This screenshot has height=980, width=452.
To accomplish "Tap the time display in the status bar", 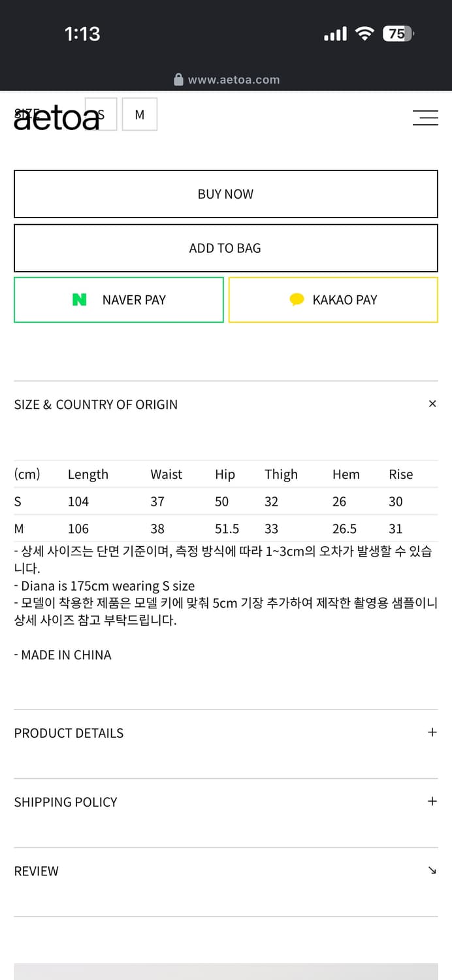I will click(x=82, y=33).
